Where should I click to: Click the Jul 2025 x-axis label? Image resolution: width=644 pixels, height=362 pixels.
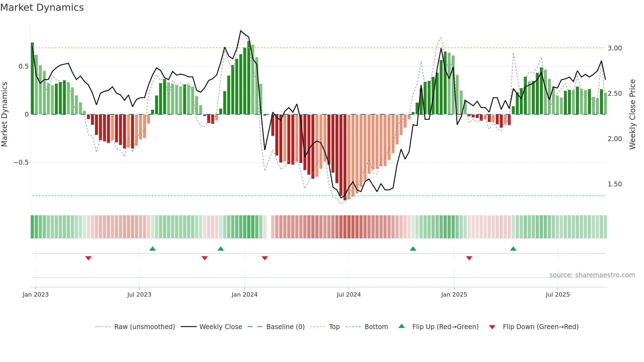coord(558,294)
